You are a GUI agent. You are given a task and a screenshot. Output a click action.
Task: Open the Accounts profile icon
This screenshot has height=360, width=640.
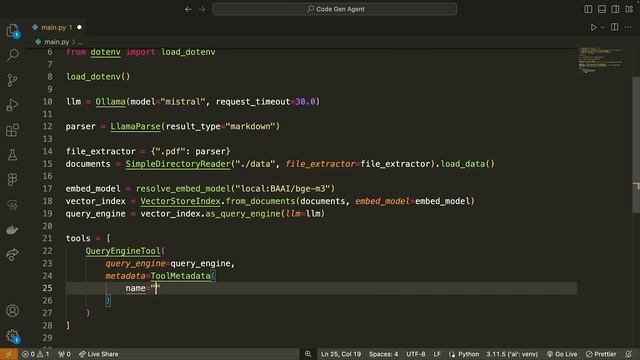coord(12,311)
